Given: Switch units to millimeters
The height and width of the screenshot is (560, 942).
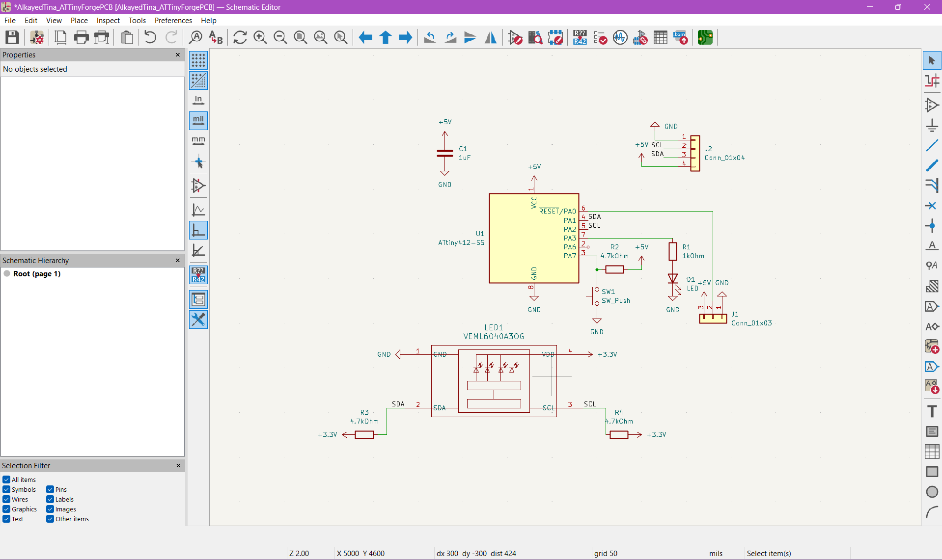Looking at the screenshot, I should [198, 141].
